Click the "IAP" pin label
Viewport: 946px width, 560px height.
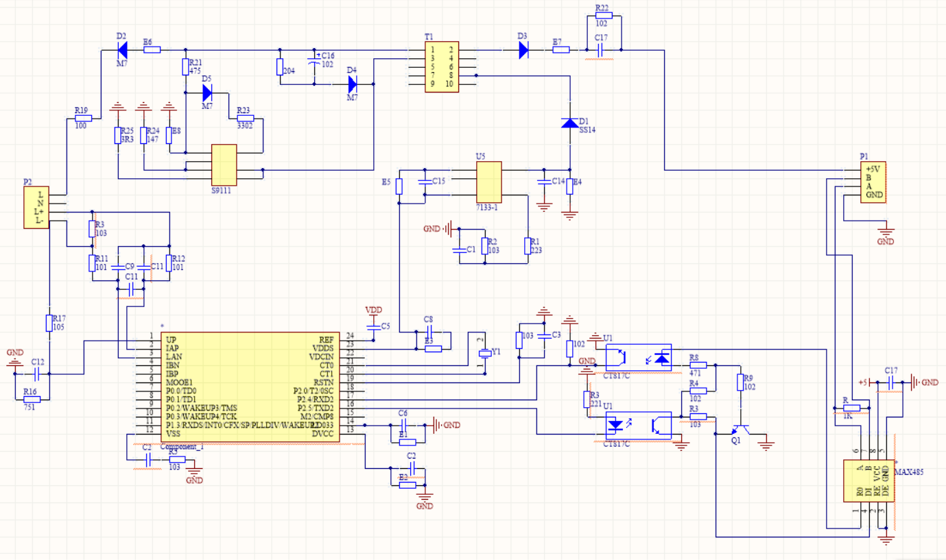(173, 348)
